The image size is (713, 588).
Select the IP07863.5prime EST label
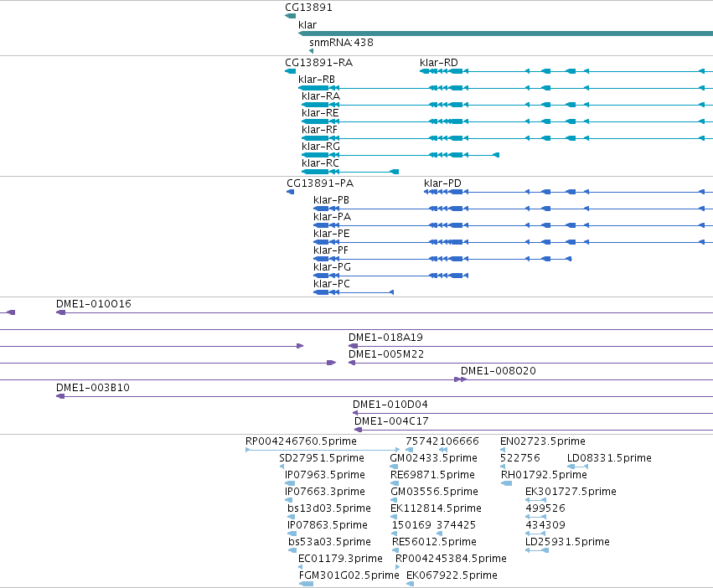(x=328, y=525)
